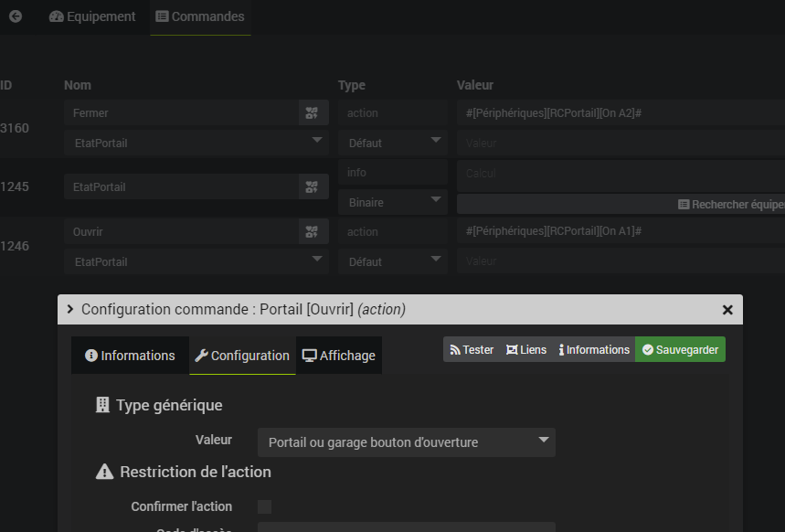
Task: Switch to the Affichage tab
Action: 339,356
